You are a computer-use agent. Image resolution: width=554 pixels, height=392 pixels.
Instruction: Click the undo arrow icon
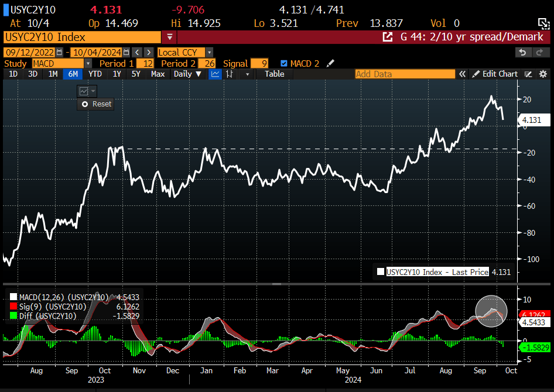tap(522, 53)
